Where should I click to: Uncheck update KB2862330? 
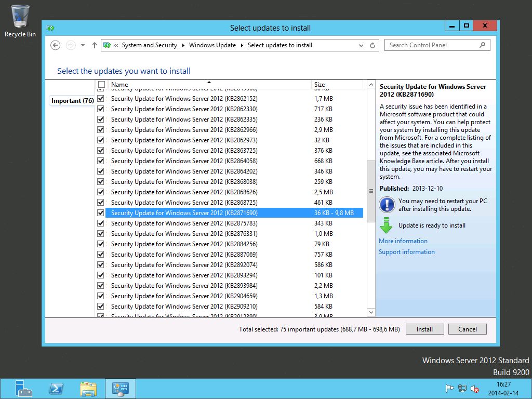click(100, 109)
